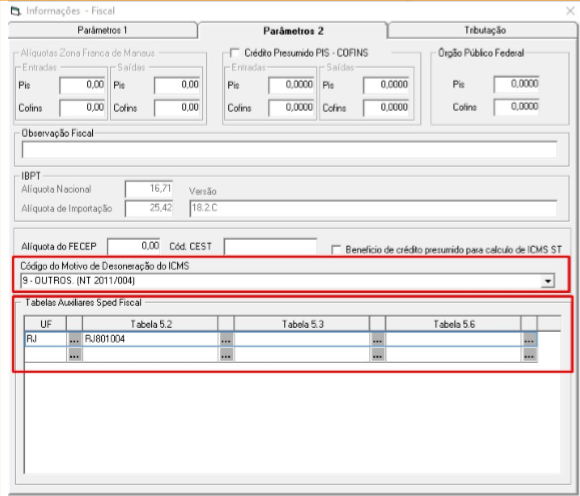The image size is (580, 496).
Task: Open Tabela 5.6 lookup in RJ row
Action: 529,340
